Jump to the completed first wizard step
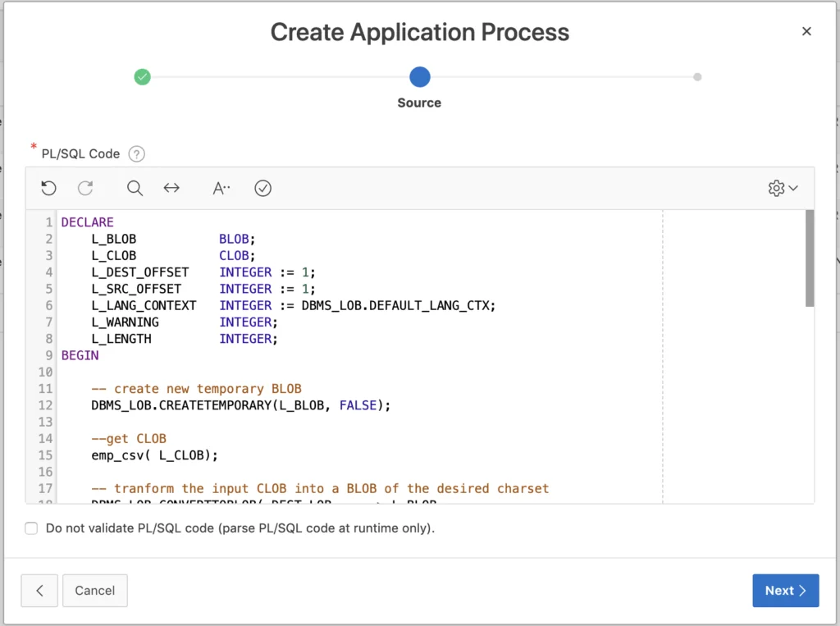This screenshot has height=626, width=840. coord(143,77)
